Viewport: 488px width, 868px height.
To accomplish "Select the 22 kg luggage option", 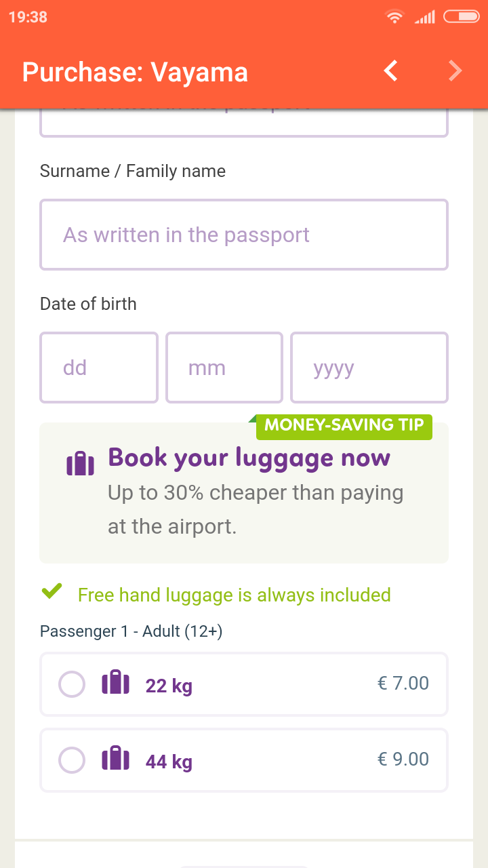I will pos(244,684).
